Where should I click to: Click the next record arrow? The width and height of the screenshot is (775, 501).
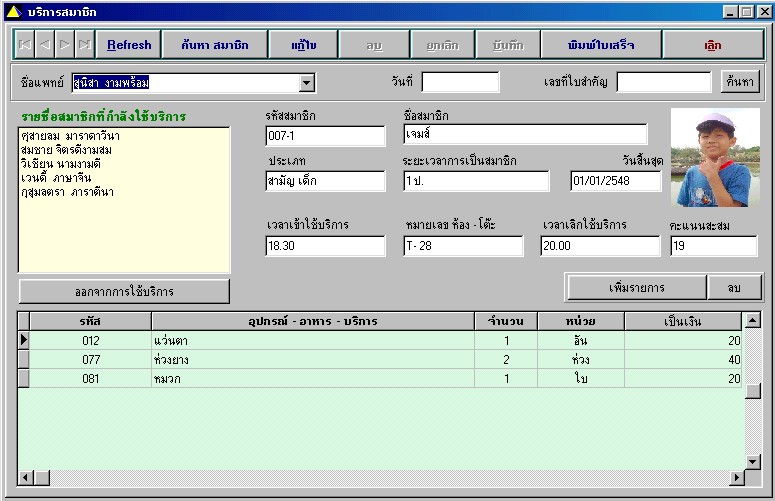click(65, 45)
